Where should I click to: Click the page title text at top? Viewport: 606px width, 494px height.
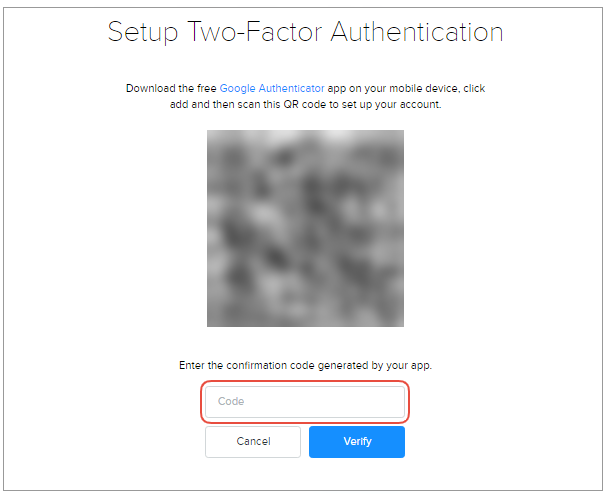(305, 32)
